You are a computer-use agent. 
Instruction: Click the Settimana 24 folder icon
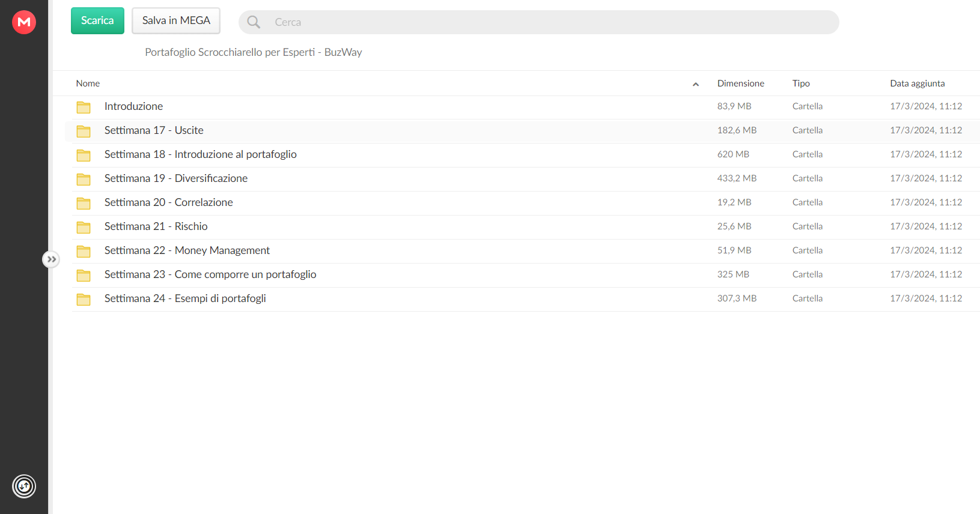click(x=84, y=299)
